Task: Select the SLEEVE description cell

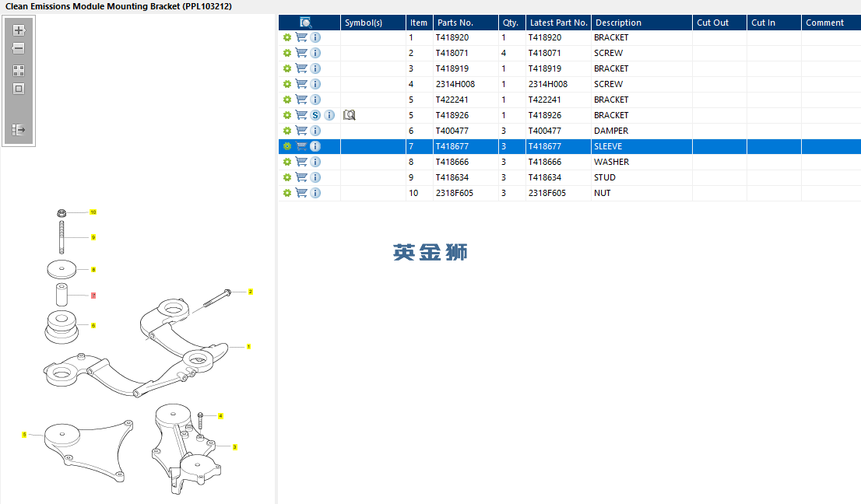Action: (642, 146)
